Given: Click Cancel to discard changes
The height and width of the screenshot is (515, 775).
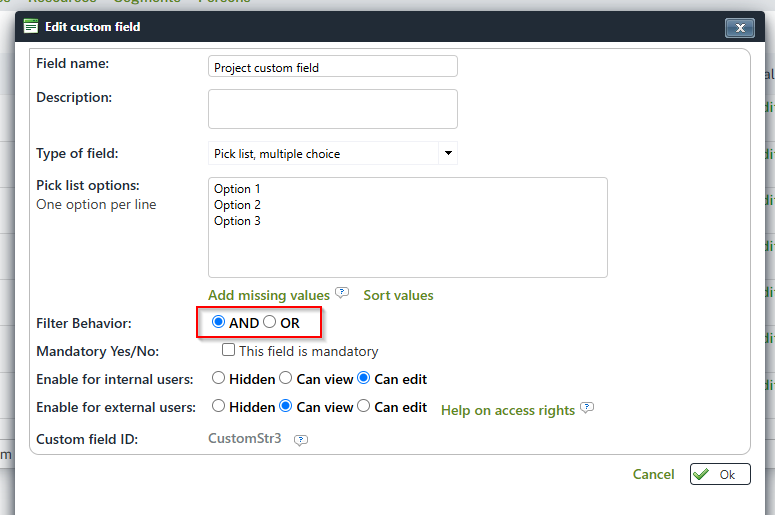Looking at the screenshot, I should click(653, 474).
